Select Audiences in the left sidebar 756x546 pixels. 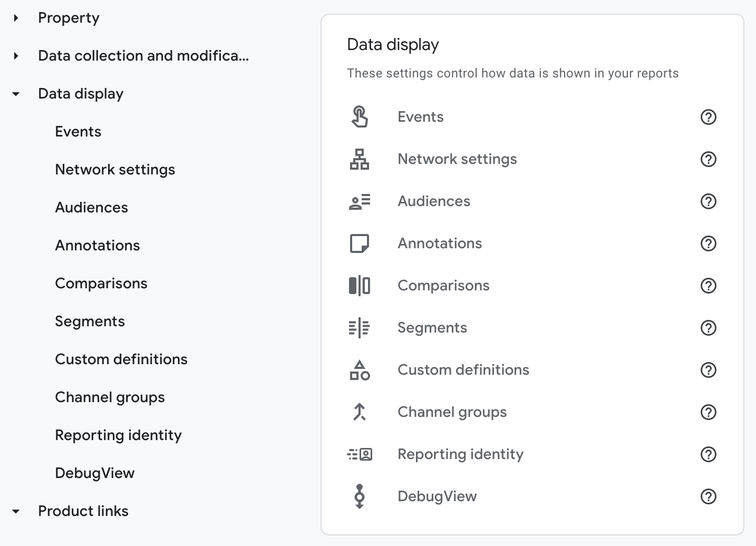coord(92,208)
